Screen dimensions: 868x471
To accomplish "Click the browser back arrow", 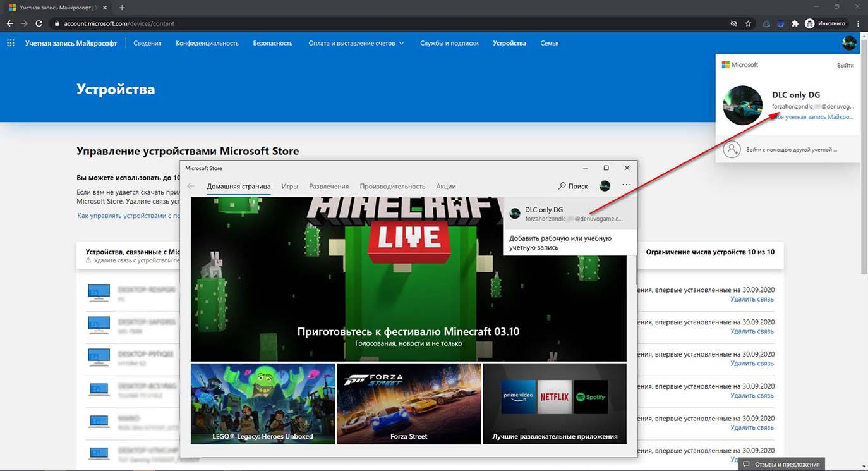I will click(x=9, y=23).
